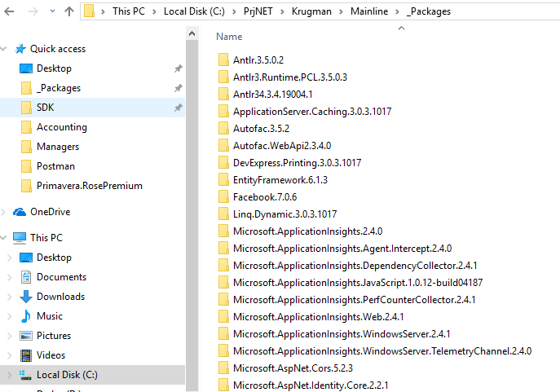This screenshot has height=392, width=560.
Task: Select Microsoft.ApplicationInsights.DependencyCollector.2.4.1 folder
Action: (355, 266)
